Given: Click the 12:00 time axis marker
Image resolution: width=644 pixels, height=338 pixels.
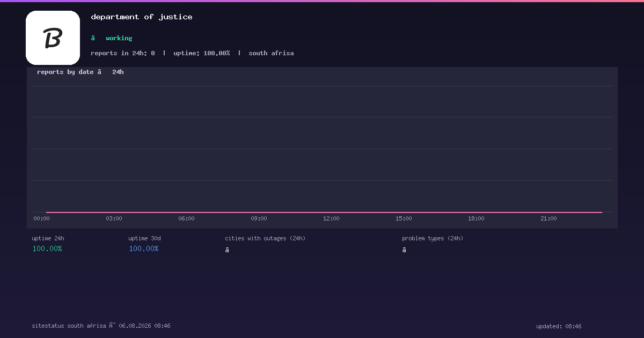Looking at the screenshot, I should coord(331,218).
